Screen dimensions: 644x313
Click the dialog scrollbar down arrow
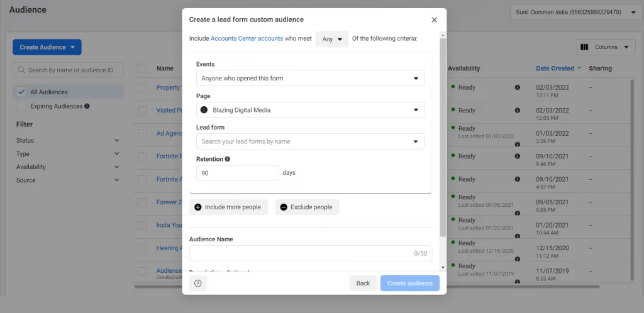click(x=443, y=267)
